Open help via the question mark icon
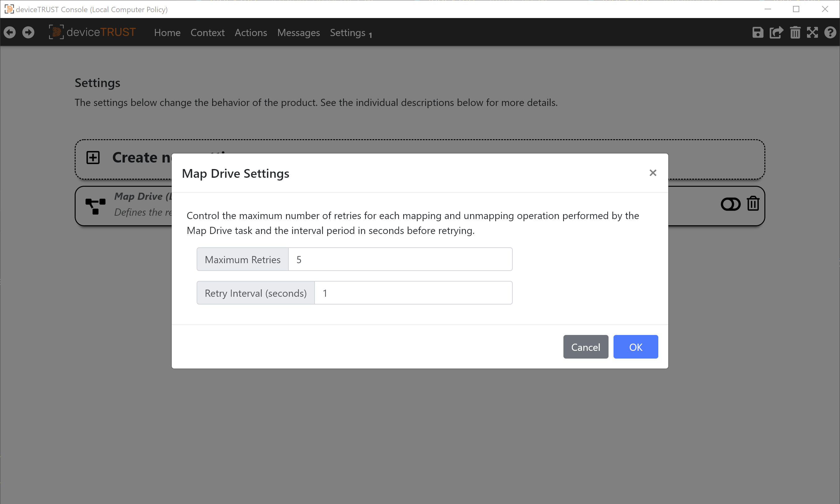The width and height of the screenshot is (840, 504). [830, 32]
